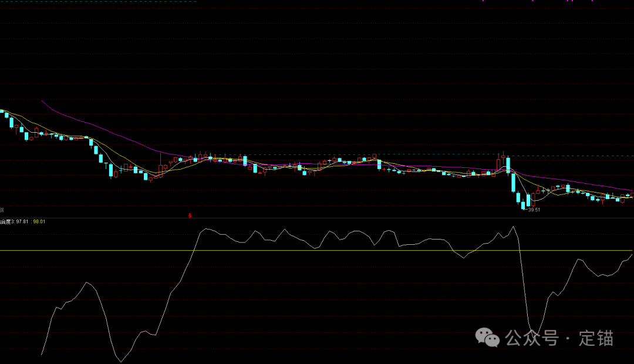Click the 39.51 low price label
The width and height of the screenshot is (634, 364).
pyautogui.click(x=534, y=210)
